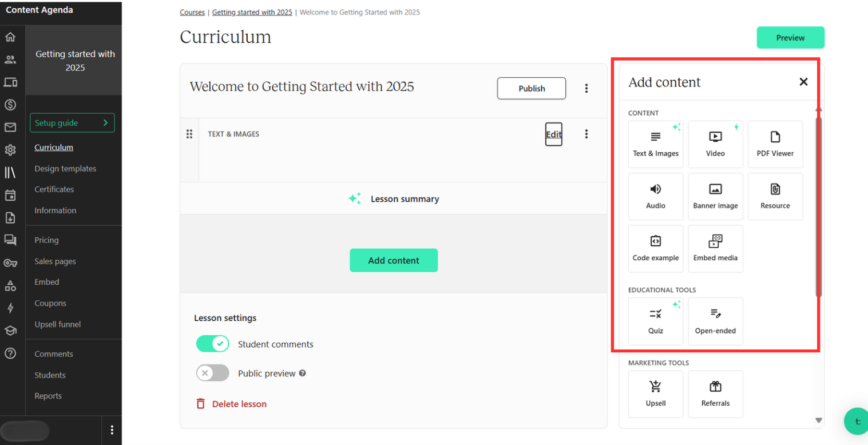Add a Code example block
This screenshot has width=868, height=445.
point(655,248)
